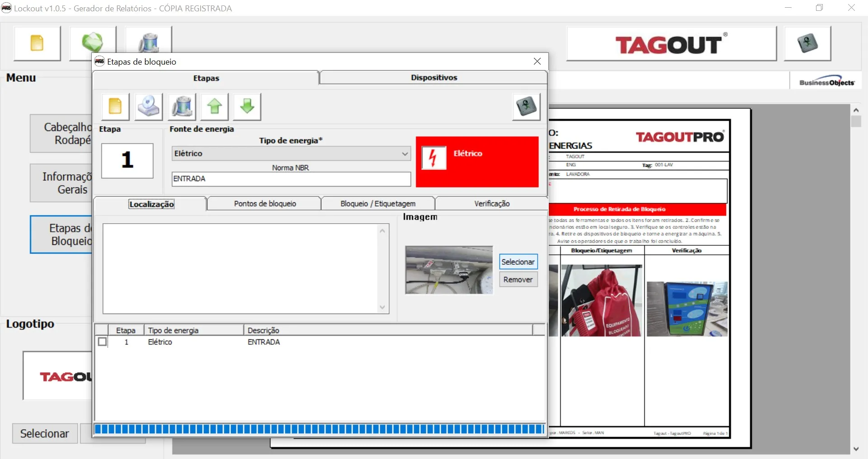
Task: Open the Pontos de bloqueio tab
Action: click(265, 204)
